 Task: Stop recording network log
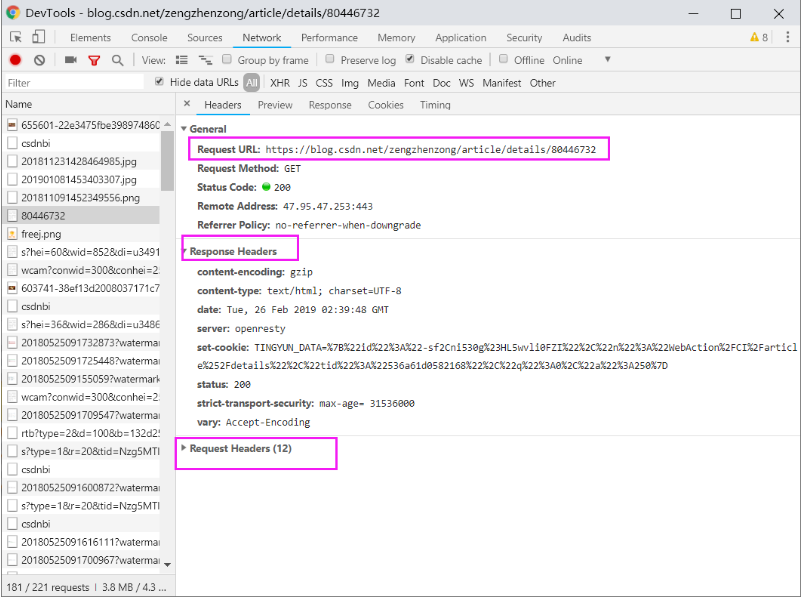click(17, 60)
